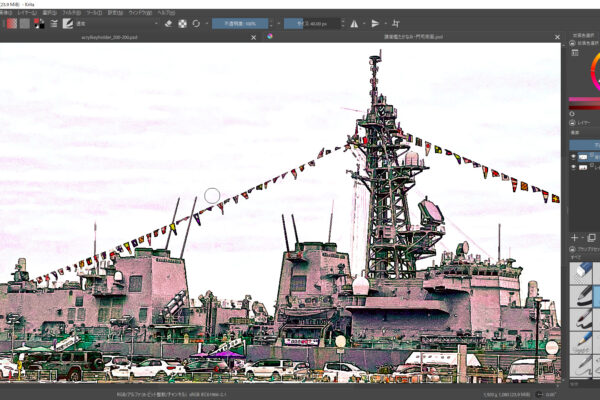The image size is (600, 400).
Task: Open the brush preset tag filter
Action: [x=585, y=257]
